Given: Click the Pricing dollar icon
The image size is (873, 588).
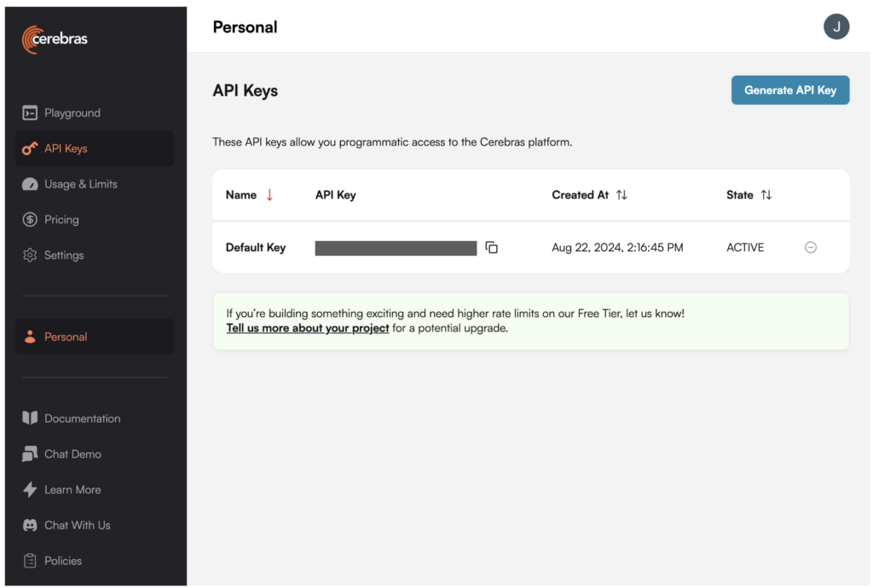Looking at the screenshot, I should pos(30,220).
